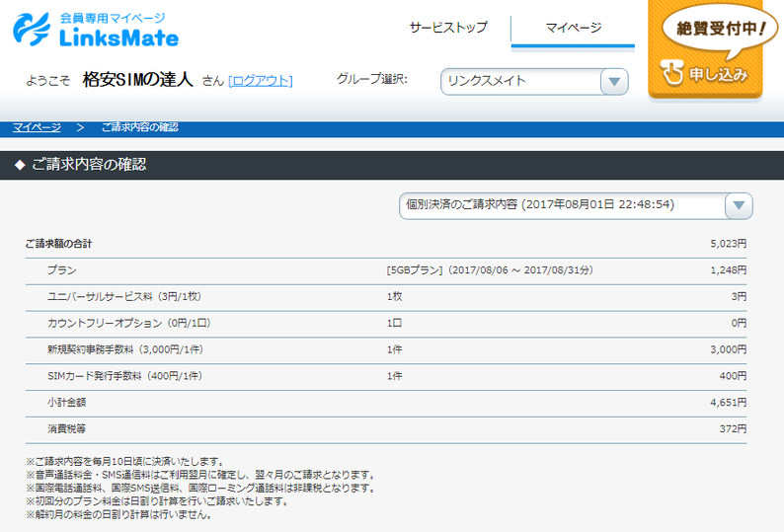Expand the 個別決済のご請求内容 billing date dropdown

563,205
